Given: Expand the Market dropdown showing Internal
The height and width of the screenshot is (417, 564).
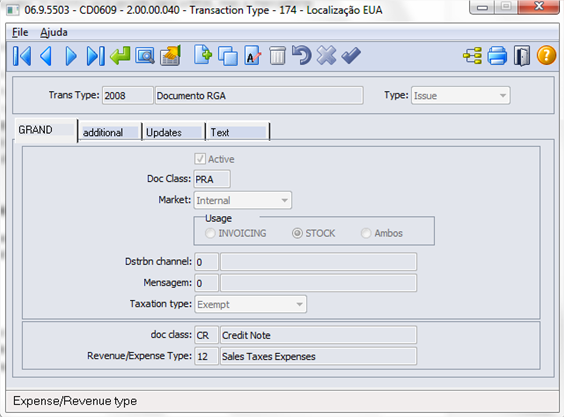Looking at the screenshot, I should point(243,200).
